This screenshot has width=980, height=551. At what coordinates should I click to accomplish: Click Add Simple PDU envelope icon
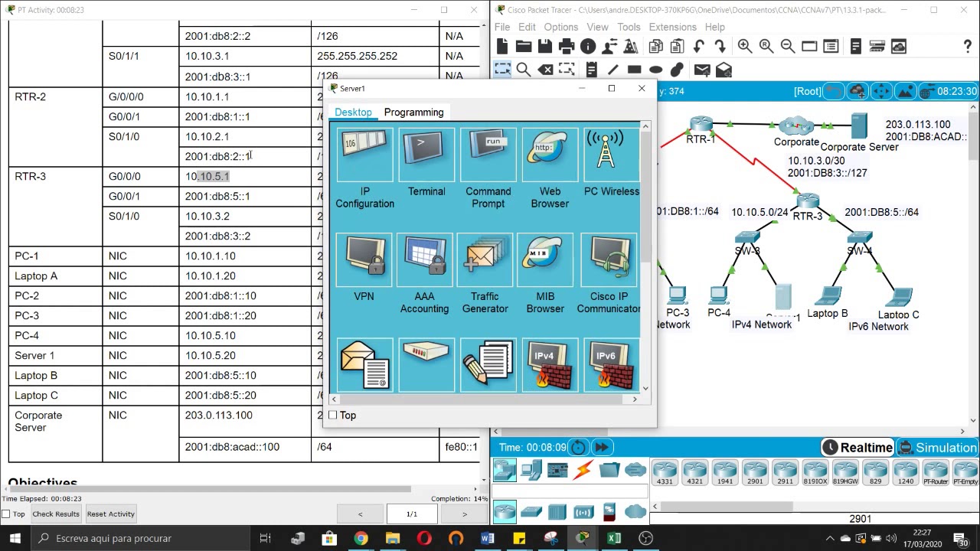pyautogui.click(x=702, y=70)
